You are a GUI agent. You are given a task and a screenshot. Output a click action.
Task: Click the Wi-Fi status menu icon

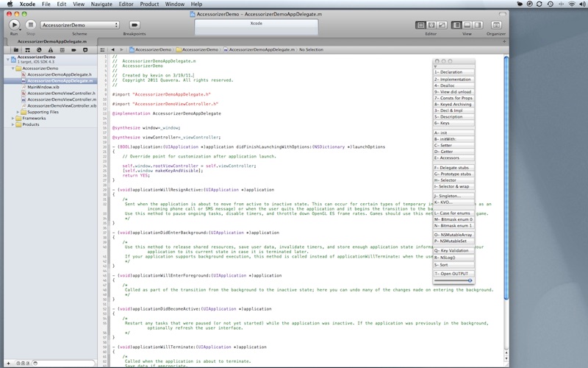coord(572,4)
